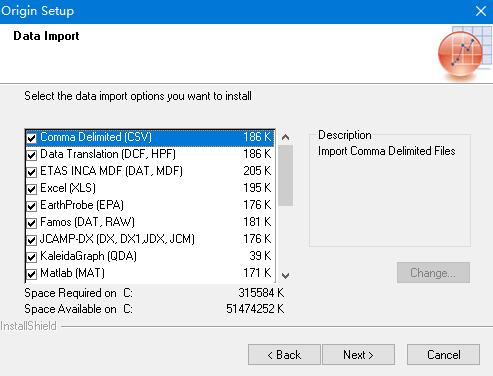Screen dimensions: 493x376
Task: Close the Origin Setup window
Action: coord(481,11)
